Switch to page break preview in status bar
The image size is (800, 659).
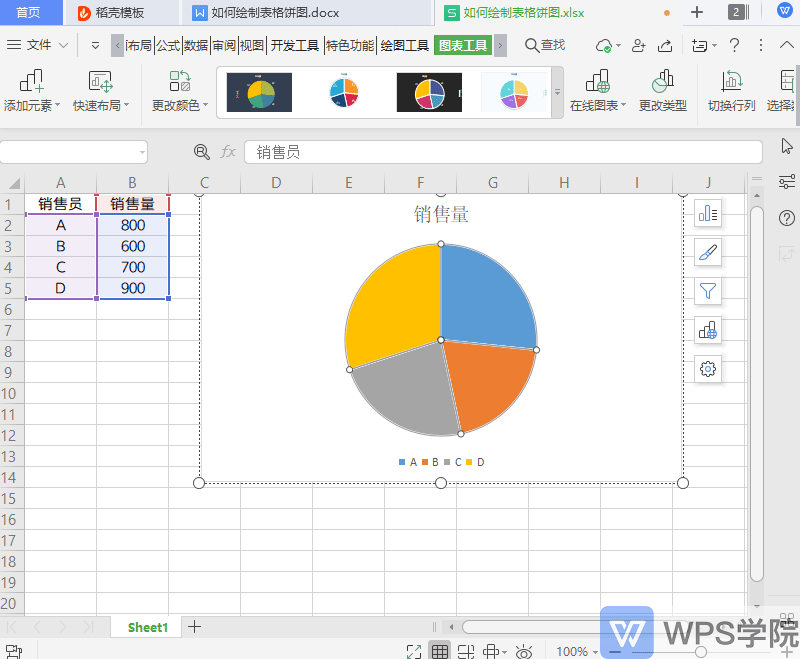(x=466, y=651)
